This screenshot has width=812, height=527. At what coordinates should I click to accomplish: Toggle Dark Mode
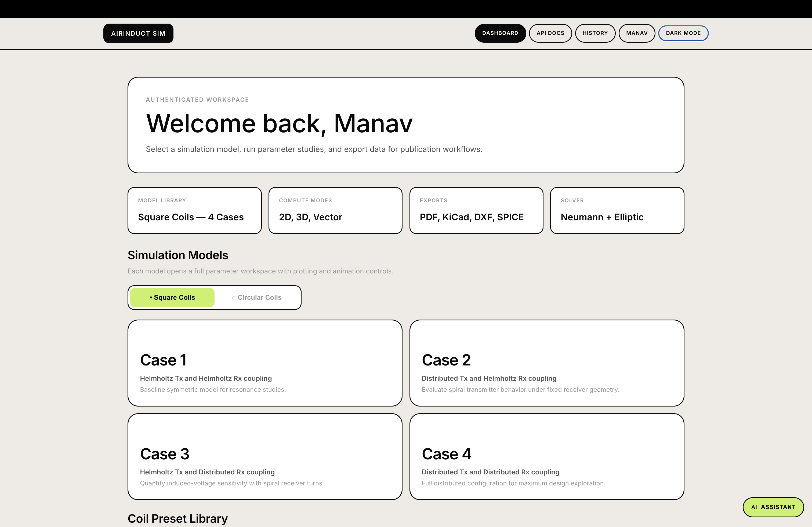[683, 33]
